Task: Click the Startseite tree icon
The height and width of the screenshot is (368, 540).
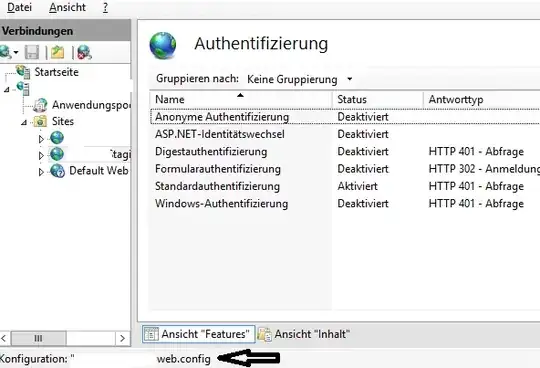Action: tap(23, 72)
